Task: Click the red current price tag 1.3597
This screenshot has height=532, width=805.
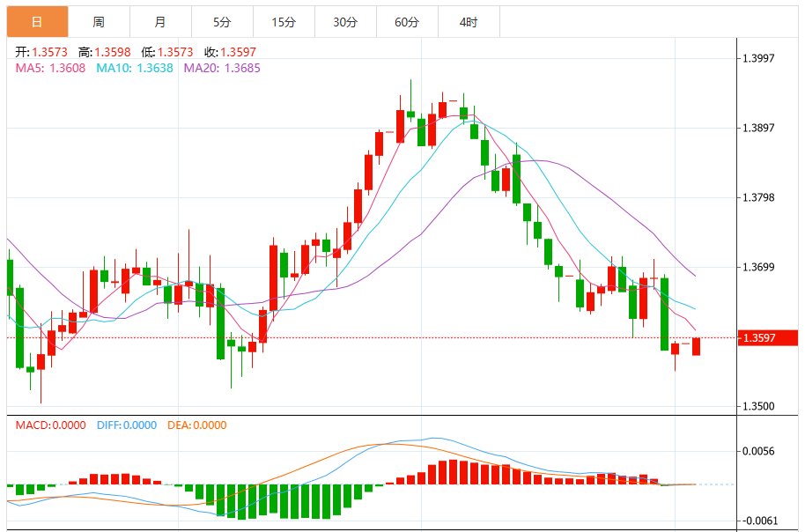Action: (x=767, y=338)
